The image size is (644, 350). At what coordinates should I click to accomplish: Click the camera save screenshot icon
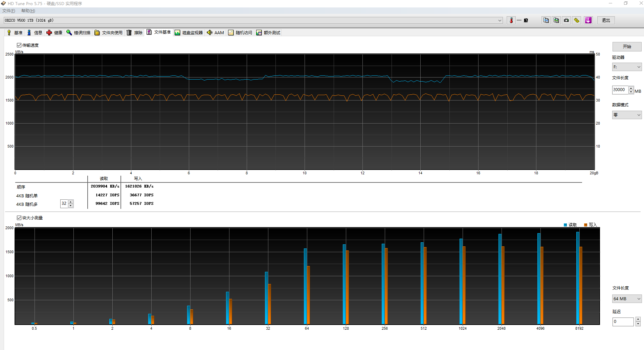[x=566, y=20]
